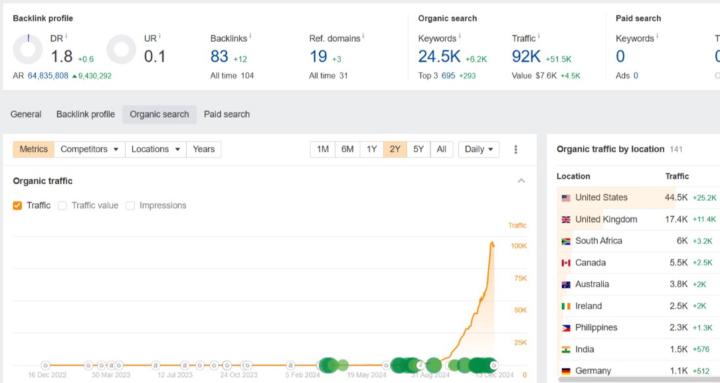Click the Organic traffic by location scrollbar

[x=639, y=380]
